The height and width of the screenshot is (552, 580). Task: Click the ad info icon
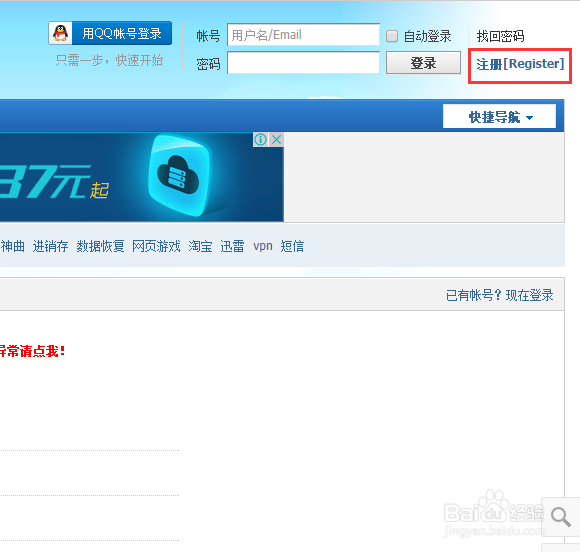(x=260, y=139)
